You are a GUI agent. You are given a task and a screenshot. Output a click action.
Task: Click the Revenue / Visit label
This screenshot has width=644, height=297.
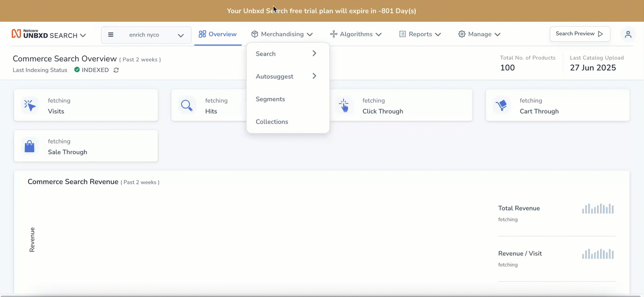pyautogui.click(x=520, y=254)
